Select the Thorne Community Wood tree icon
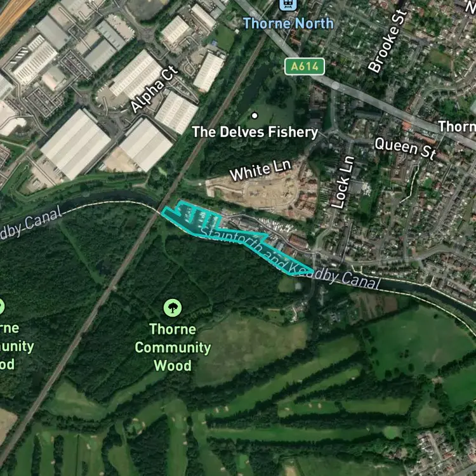Viewport: 476px width, 476px height. [x=173, y=308]
